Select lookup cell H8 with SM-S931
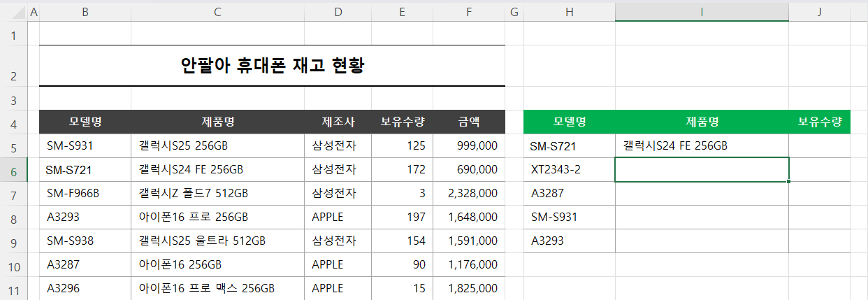 point(570,217)
